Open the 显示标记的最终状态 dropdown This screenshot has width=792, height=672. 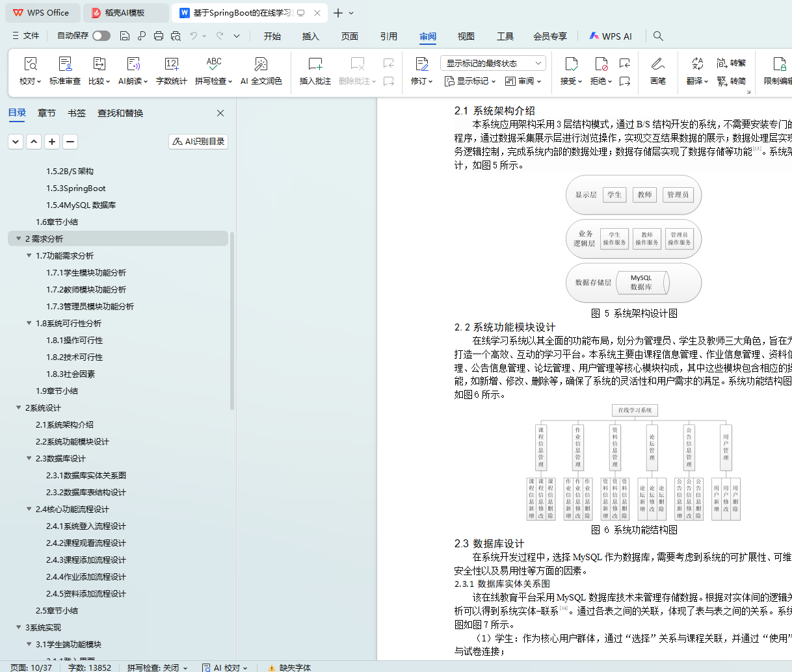tap(492, 63)
